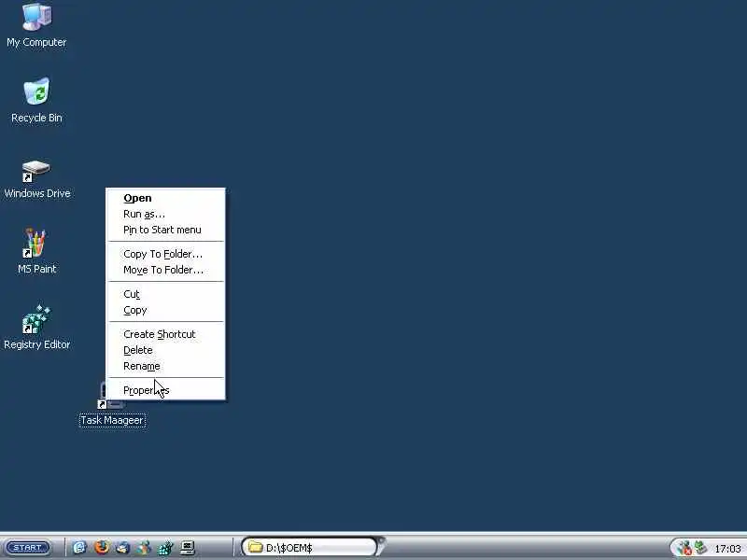The width and height of the screenshot is (747, 560).
Task: Select Create Shortcut in context menu
Action: point(165,334)
